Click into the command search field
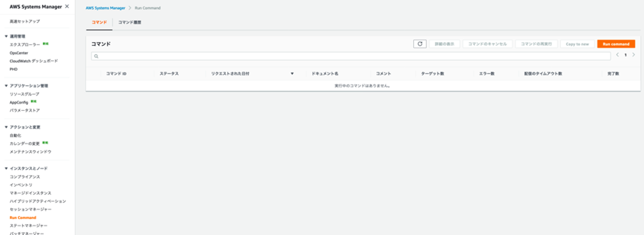 click(351, 56)
